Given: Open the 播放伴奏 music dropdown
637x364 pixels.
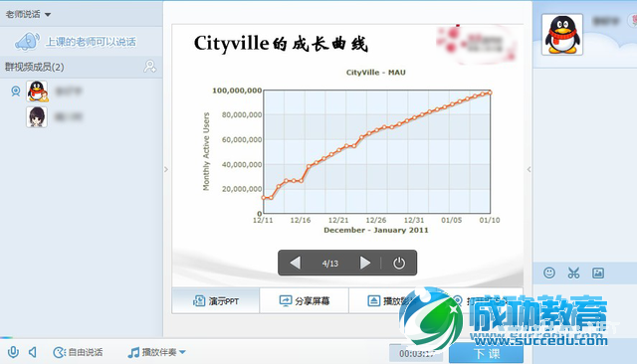Looking at the screenshot, I should click(x=157, y=352).
